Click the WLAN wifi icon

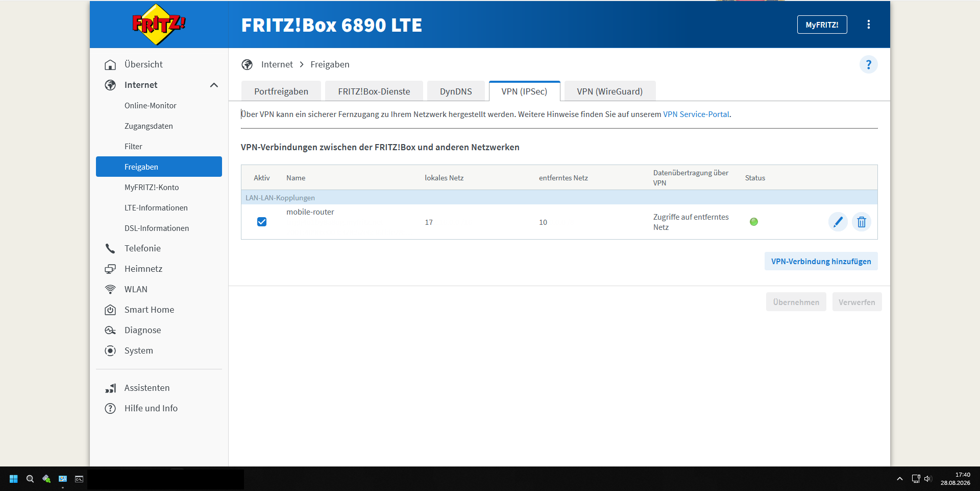pos(110,289)
